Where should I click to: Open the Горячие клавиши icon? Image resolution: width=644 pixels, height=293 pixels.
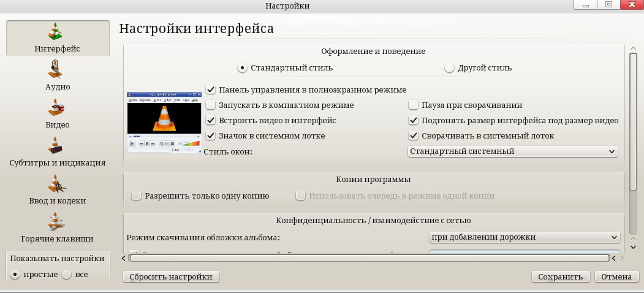point(55,221)
